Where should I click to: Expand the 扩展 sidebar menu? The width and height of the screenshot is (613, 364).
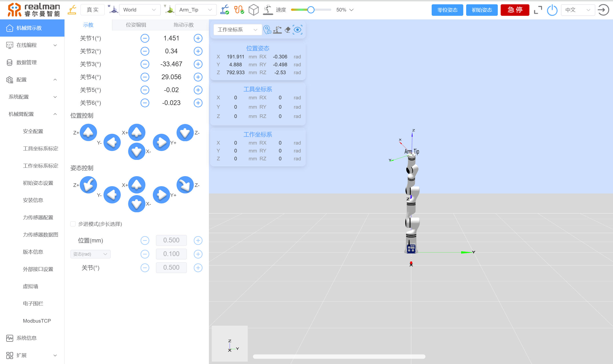pyautogui.click(x=32, y=355)
